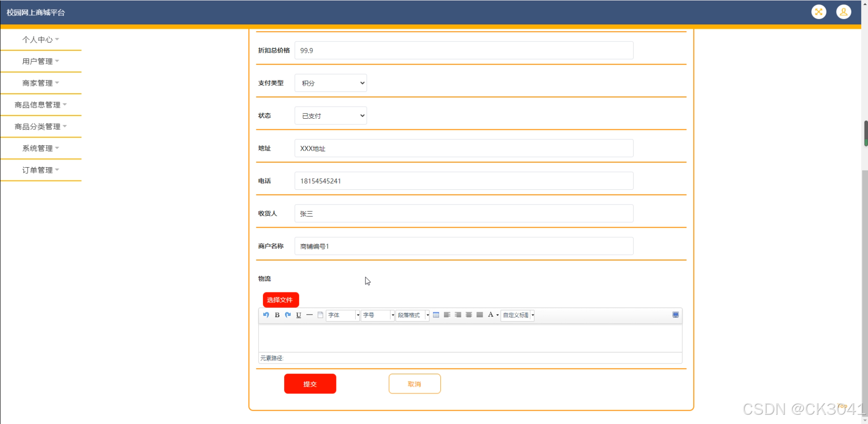The height and width of the screenshot is (424, 868).
Task: Open the 段落格式 paragraph format dropdown
Action: tap(413, 315)
